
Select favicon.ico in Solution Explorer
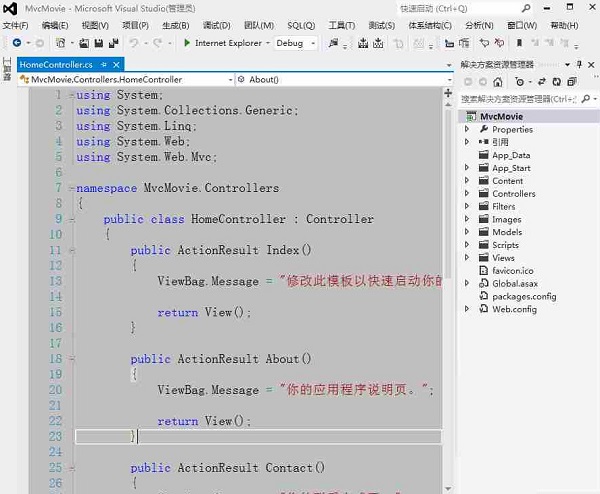513,271
